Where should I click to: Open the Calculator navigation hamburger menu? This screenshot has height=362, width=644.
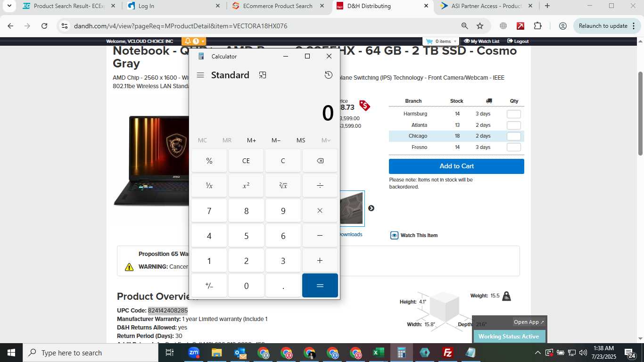pyautogui.click(x=200, y=75)
